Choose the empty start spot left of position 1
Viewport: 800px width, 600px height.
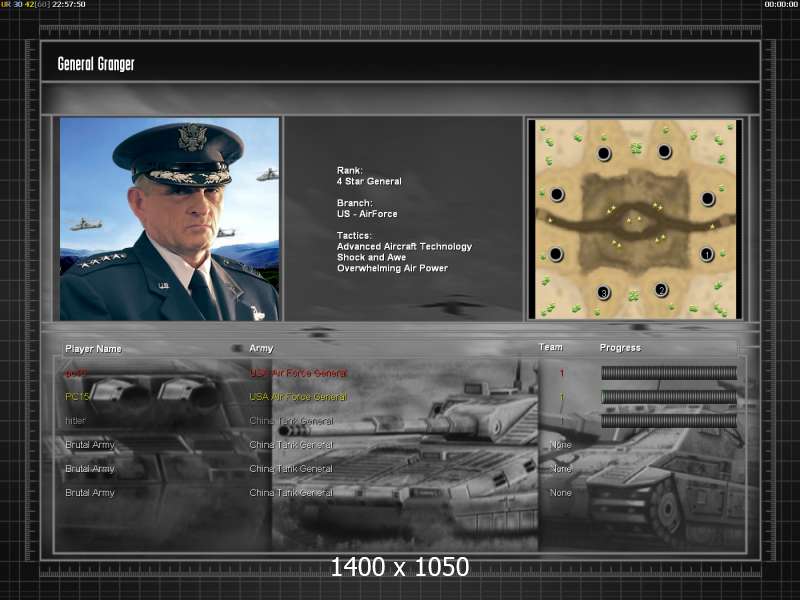(556, 254)
